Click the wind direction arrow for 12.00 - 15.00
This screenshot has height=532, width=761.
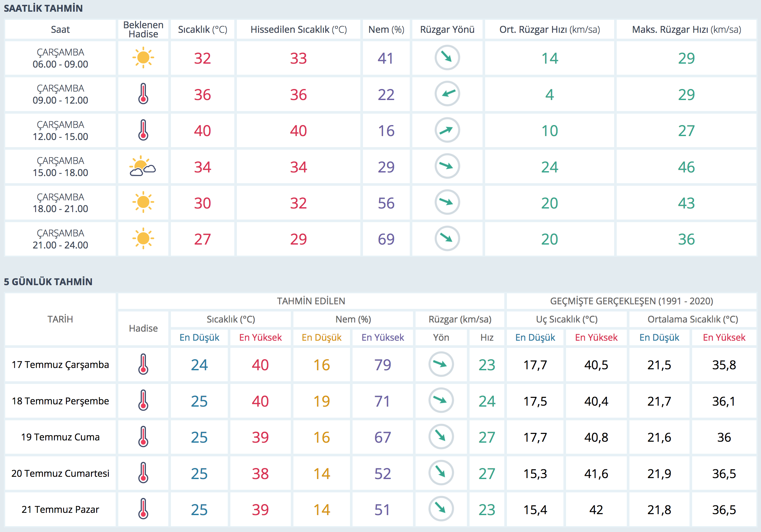pos(447,130)
